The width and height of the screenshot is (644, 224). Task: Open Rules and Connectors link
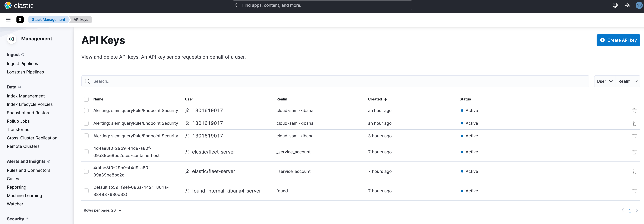point(28,170)
